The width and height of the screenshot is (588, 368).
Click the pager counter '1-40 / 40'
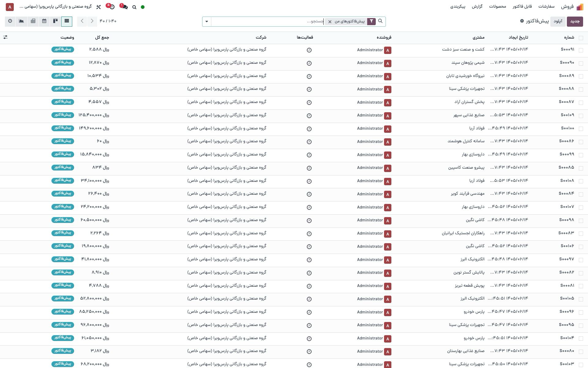[108, 21]
